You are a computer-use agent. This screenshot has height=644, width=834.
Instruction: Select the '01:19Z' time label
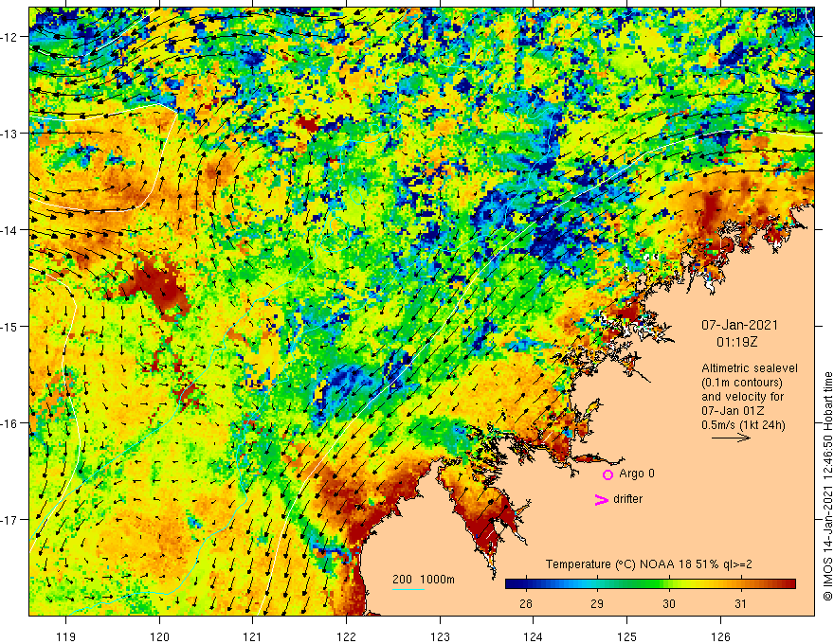point(736,342)
